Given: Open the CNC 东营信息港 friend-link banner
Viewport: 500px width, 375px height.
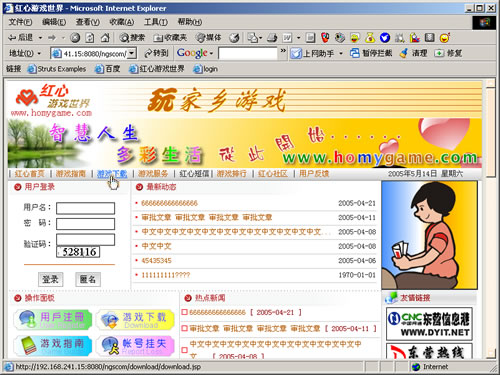Looking at the screenshot, I should coord(429,324).
